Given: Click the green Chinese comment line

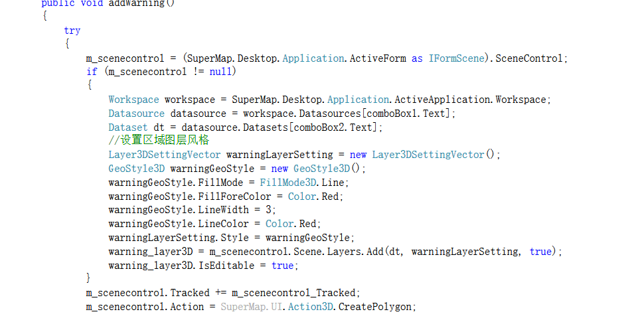Looking at the screenshot, I should click(x=159, y=140).
